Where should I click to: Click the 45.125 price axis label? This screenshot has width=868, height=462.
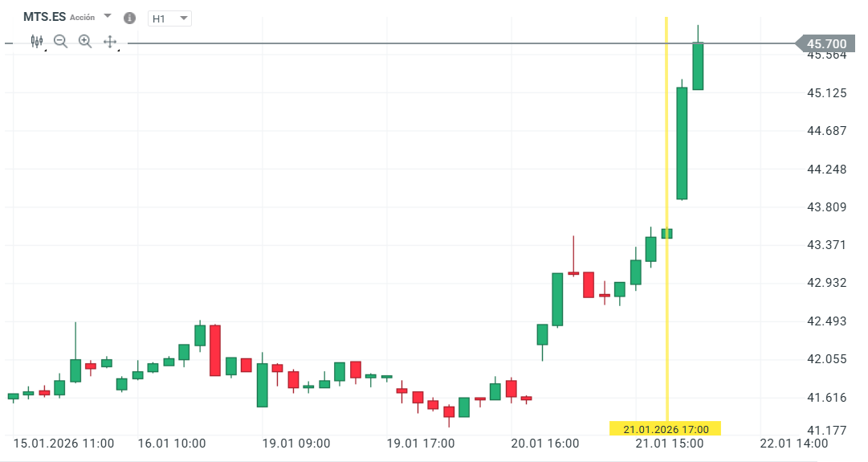[826, 93]
